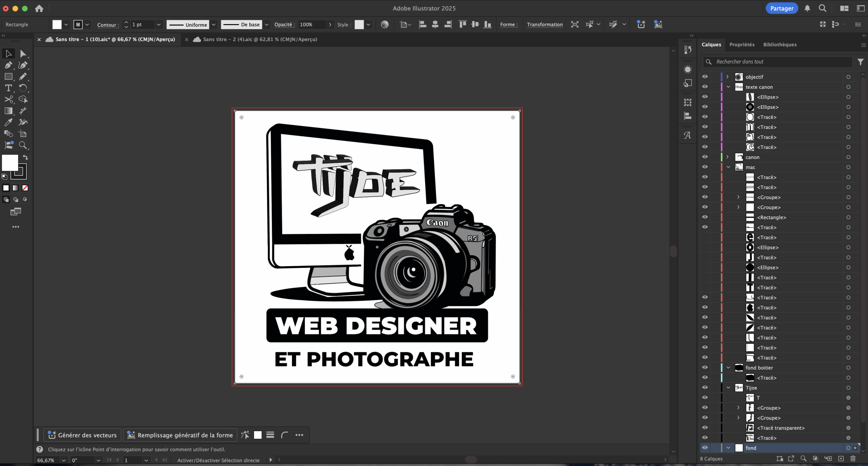Screen dimensions: 868x466
Task: Collapse the mac layer
Action: pyautogui.click(x=728, y=167)
